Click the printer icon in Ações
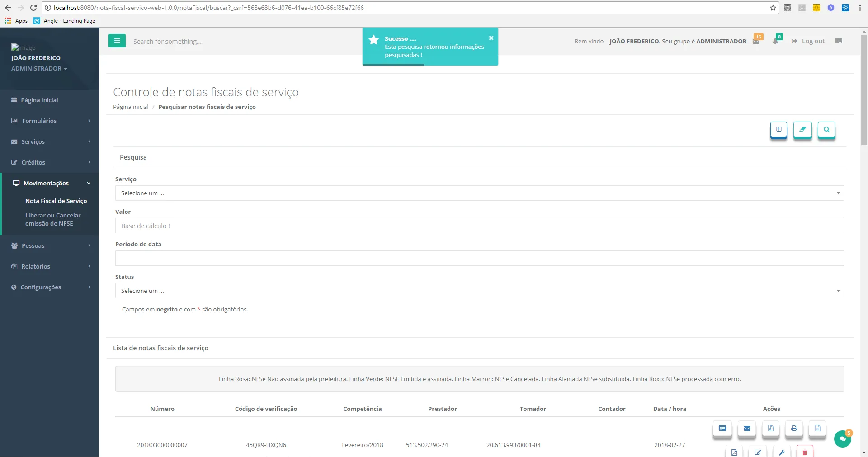 [x=794, y=429]
